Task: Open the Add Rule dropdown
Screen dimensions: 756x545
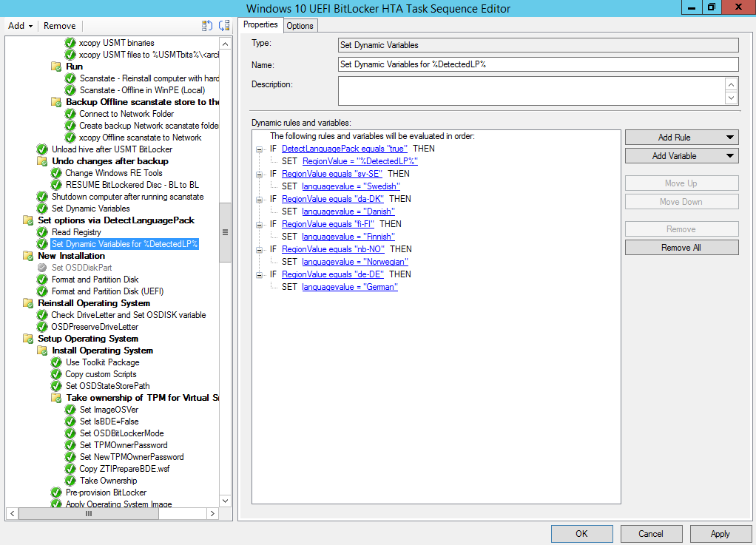Action: pyautogui.click(x=682, y=138)
